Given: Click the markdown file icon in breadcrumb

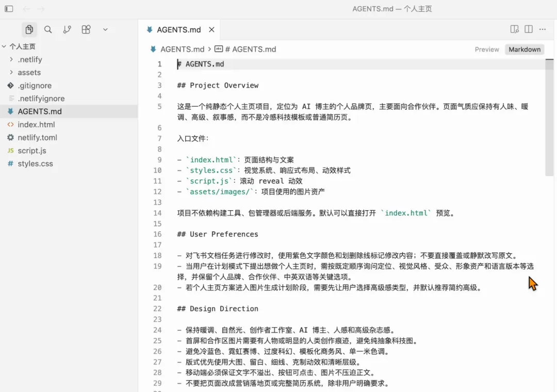Looking at the screenshot, I should pos(153,49).
